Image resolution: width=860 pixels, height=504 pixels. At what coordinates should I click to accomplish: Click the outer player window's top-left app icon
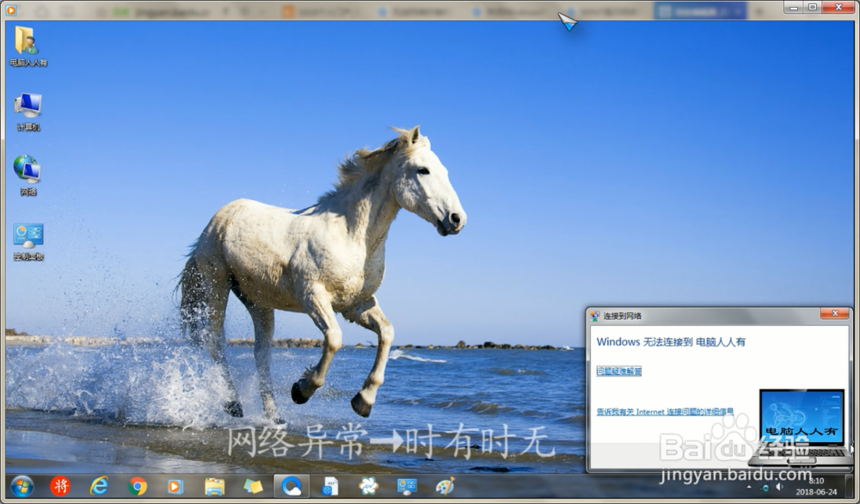click(11, 9)
